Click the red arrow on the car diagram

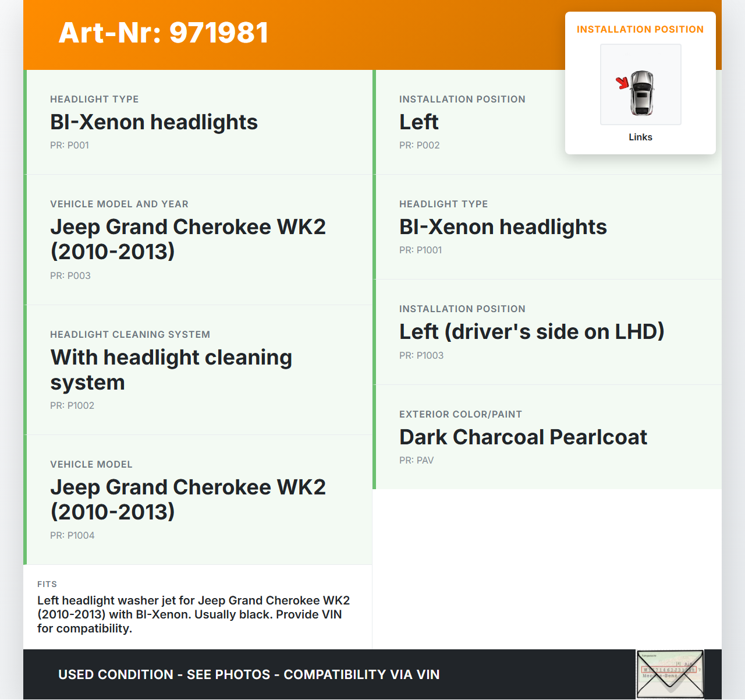coord(623,83)
